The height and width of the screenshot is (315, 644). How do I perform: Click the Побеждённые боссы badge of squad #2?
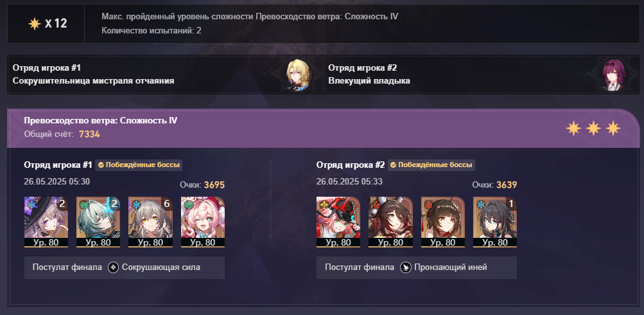(x=431, y=165)
